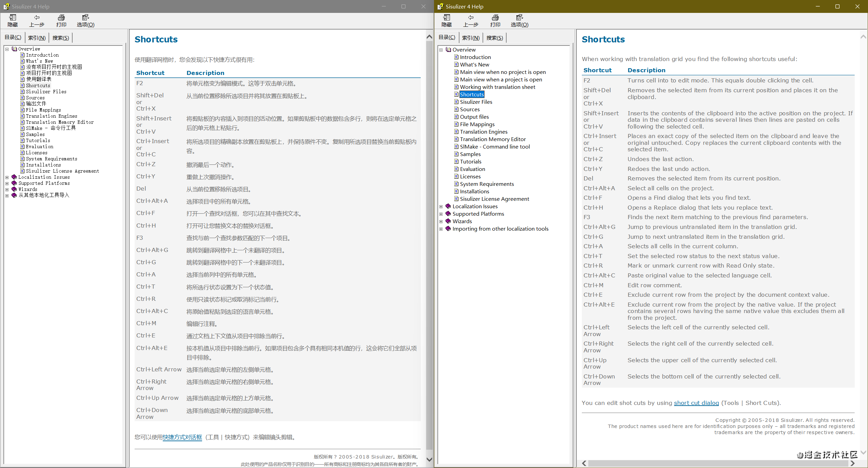This screenshot has height=468, width=868.
Task: Select Working with translation sheet topic
Action: (x=497, y=87)
